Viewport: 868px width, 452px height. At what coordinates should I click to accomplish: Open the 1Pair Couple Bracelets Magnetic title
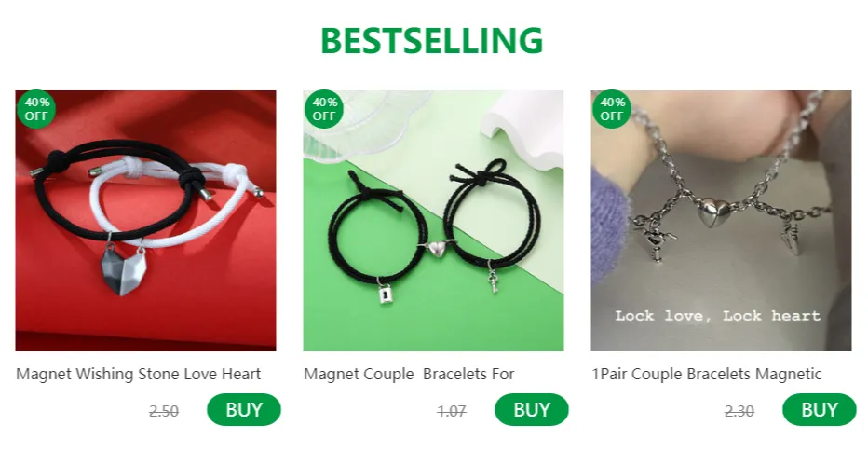point(706,374)
